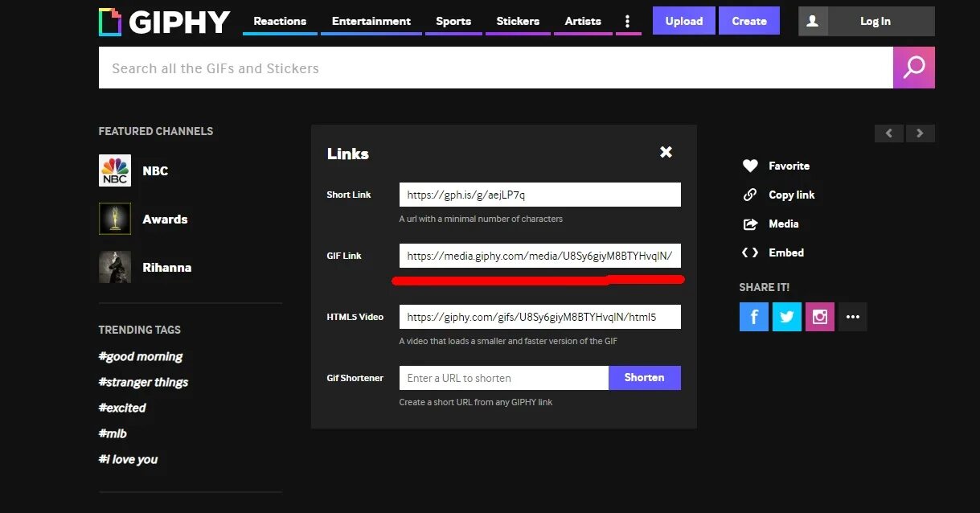This screenshot has width=980, height=513.
Task: Select the GIF Link URL field
Action: click(540, 256)
